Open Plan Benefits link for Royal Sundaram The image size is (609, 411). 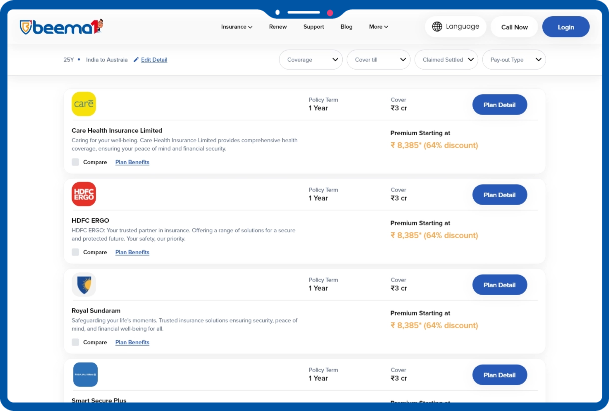(x=132, y=342)
